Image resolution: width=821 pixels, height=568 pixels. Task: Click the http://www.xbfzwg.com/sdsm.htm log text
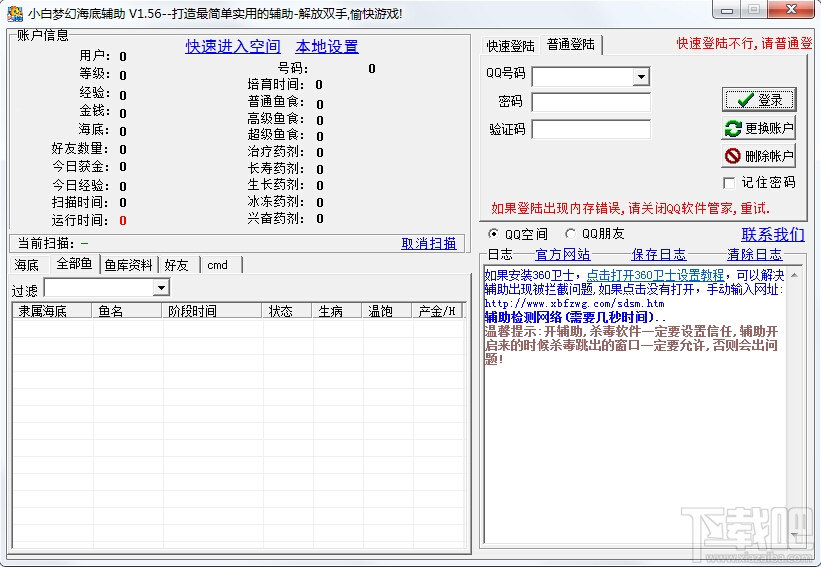tap(574, 303)
